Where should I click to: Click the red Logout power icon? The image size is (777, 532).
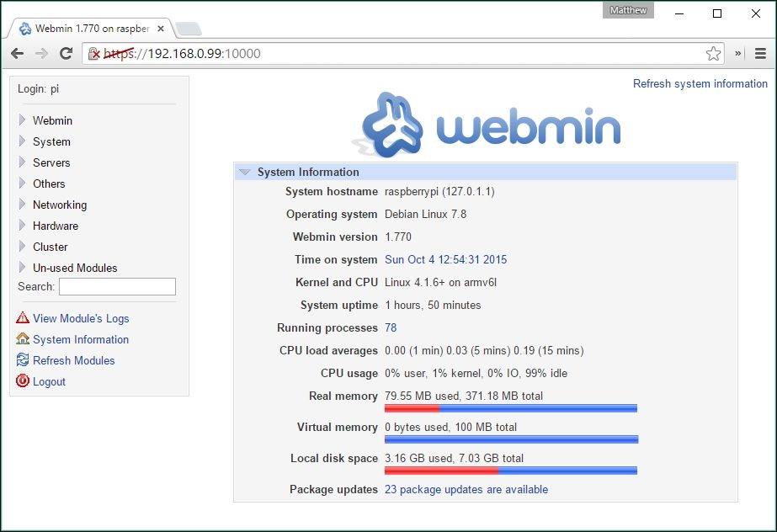[x=23, y=380]
